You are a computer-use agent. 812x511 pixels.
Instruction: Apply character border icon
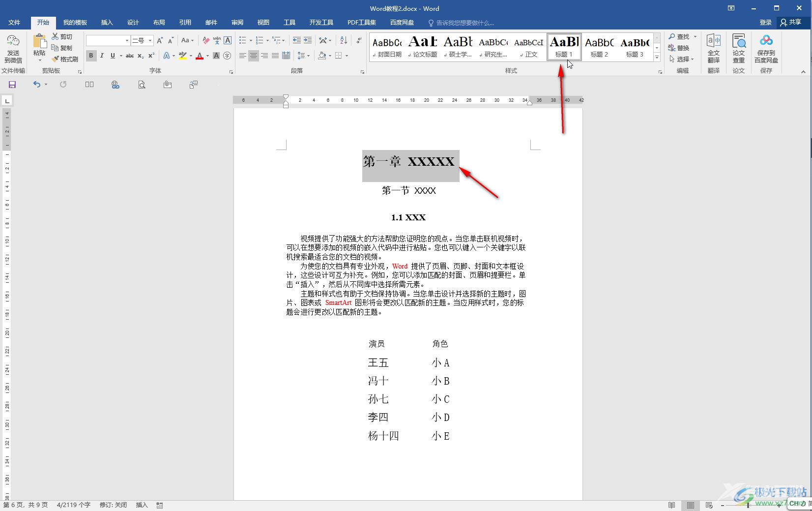coord(228,40)
